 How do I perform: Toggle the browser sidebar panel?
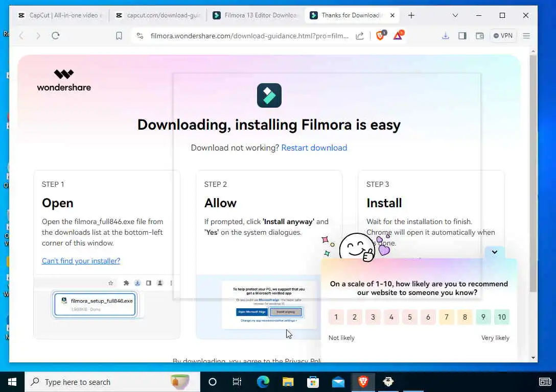point(462,36)
